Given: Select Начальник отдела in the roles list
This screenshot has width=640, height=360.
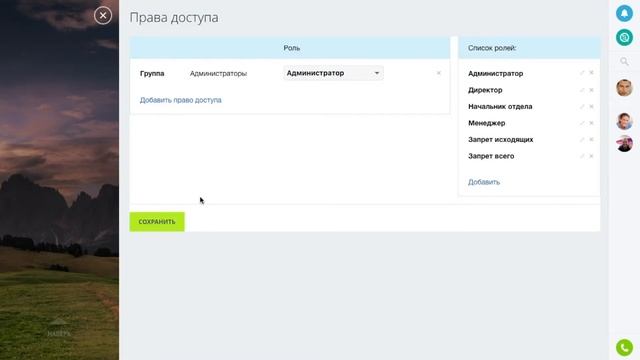Looking at the screenshot, I should pyautogui.click(x=500, y=107).
